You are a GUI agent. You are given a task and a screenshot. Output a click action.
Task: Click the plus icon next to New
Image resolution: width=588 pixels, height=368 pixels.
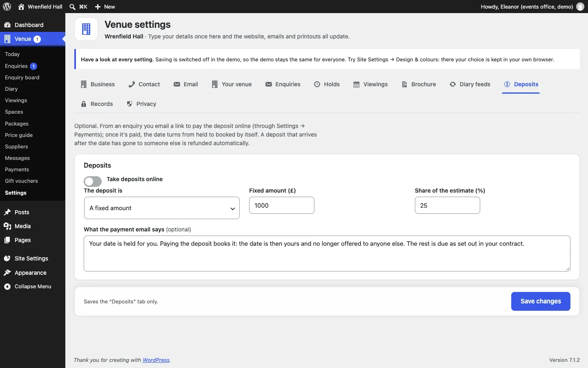click(98, 7)
